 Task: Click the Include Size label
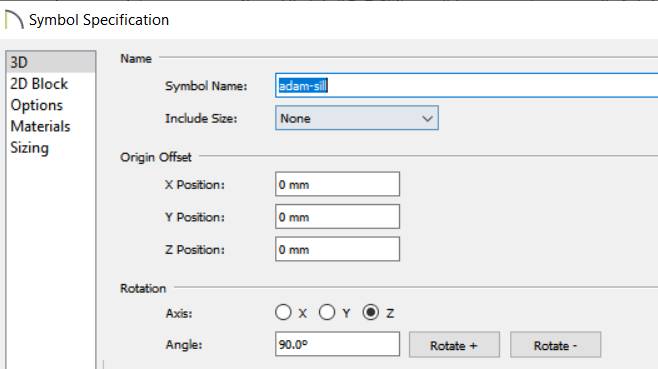click(x=201, y=118)
